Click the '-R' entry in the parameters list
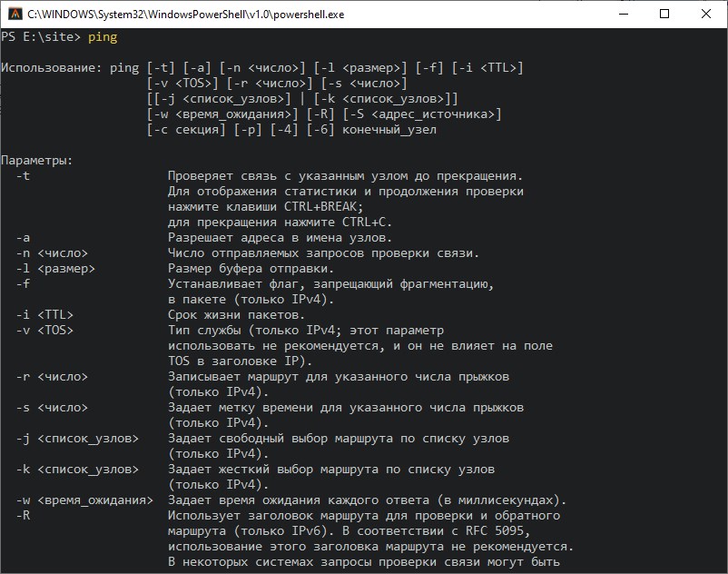Image resolution: width=728 pixels, height=574 pixels. 23,516
